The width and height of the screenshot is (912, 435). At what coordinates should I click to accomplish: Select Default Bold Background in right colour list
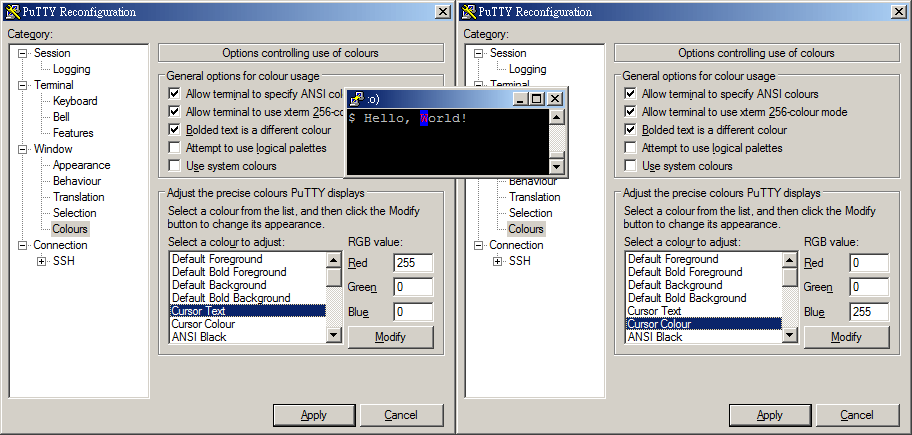tap(704, 298)
